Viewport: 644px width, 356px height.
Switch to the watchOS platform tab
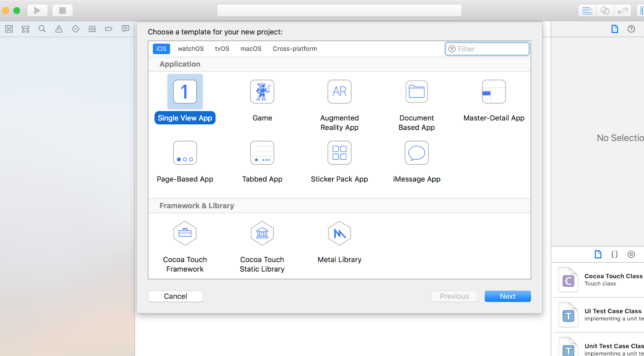pyautogui.click(x=191, y=49)
